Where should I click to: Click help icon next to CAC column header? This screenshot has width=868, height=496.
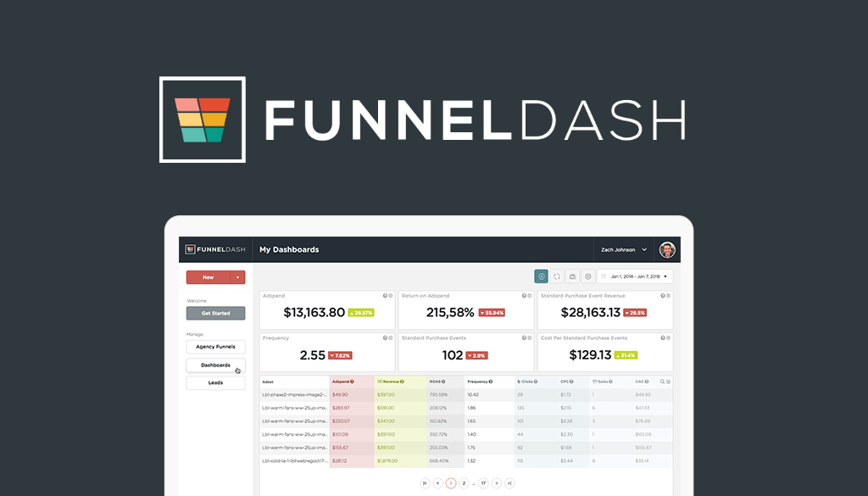point(647,382)
